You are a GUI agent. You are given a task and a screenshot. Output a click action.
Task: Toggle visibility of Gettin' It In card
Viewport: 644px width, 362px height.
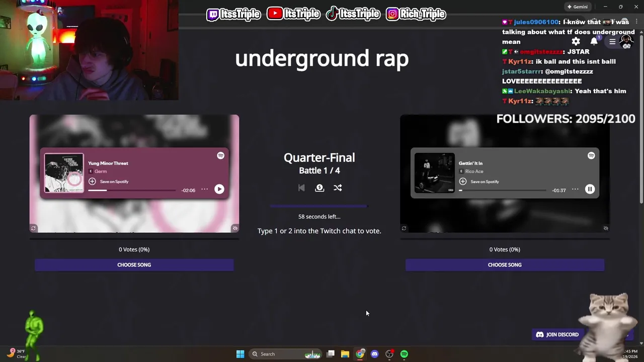(606, 228)
